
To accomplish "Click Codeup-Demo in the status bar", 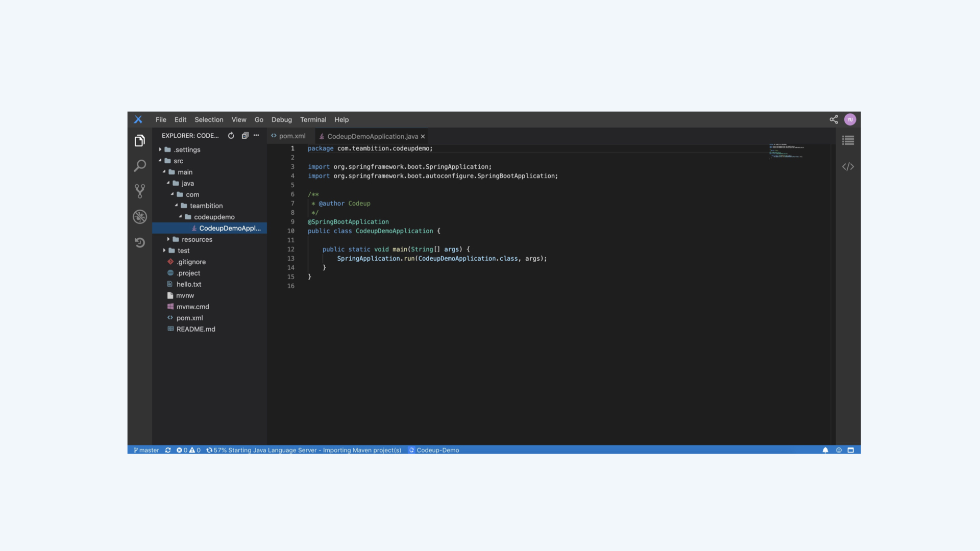I will [x=434, y=450].
